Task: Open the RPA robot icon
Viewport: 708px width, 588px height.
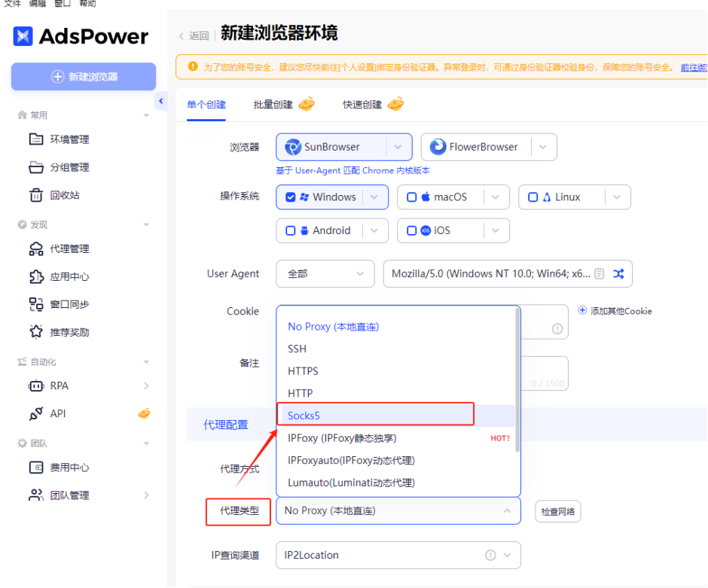Action: [36, 386]
